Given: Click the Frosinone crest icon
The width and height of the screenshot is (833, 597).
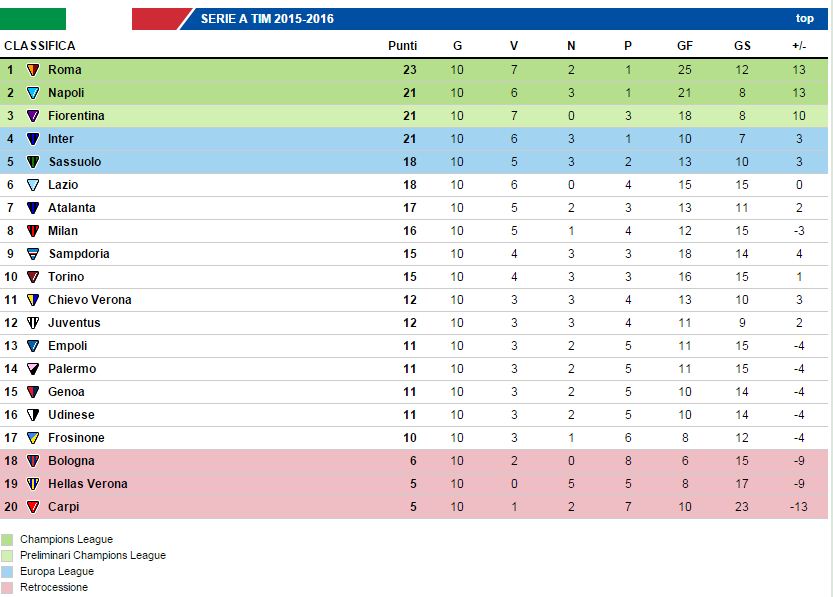Looking at the screenshot, I should point(33,438).
